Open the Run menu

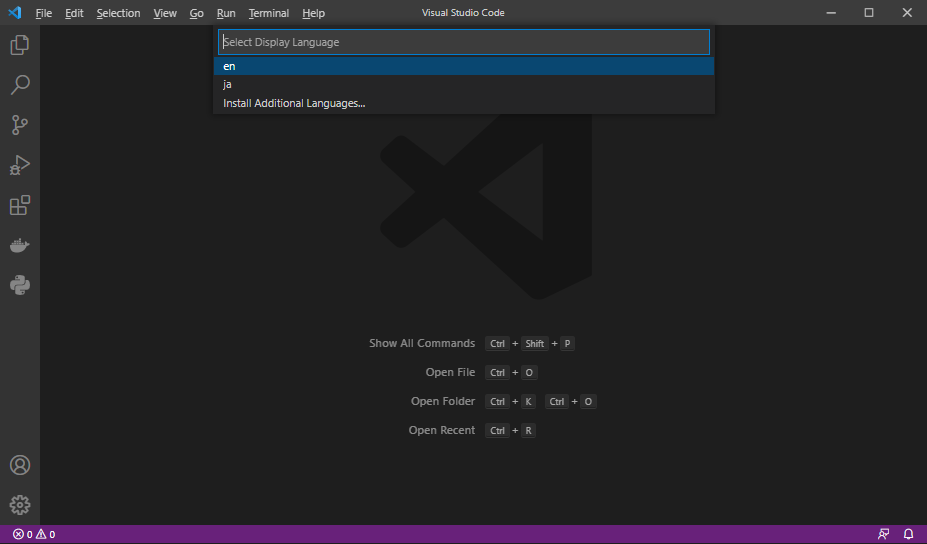coord(226,13)
